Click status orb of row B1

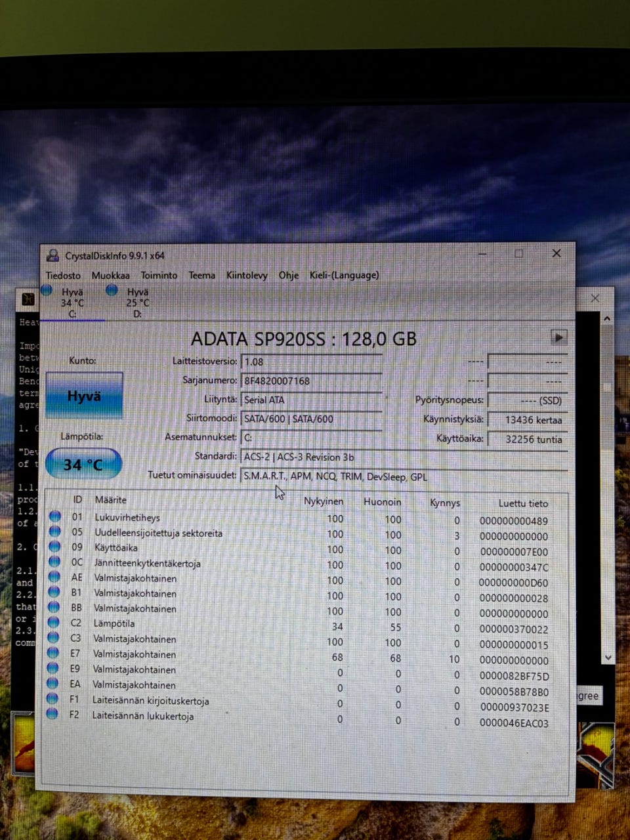click(x=54, y=592)
